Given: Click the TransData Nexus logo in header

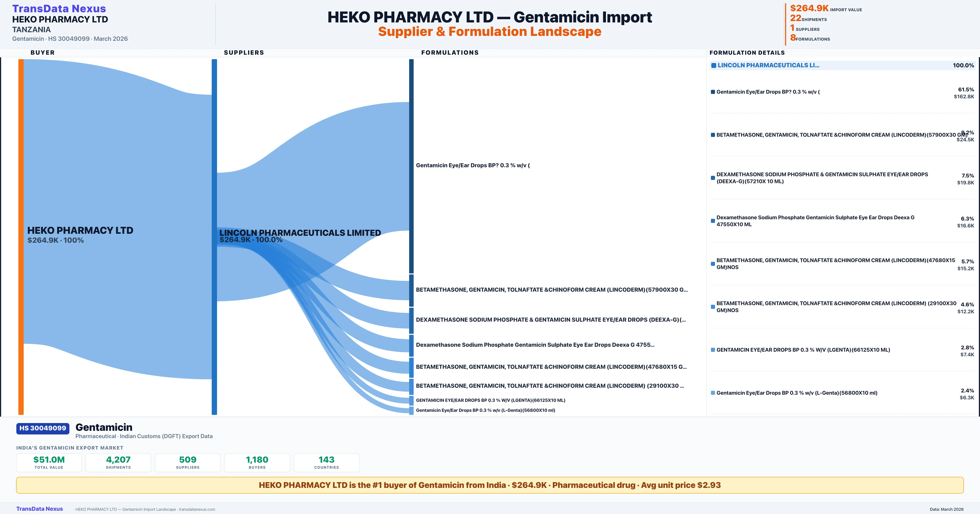Looking at the screenshot, I should [x=59, y=9].
